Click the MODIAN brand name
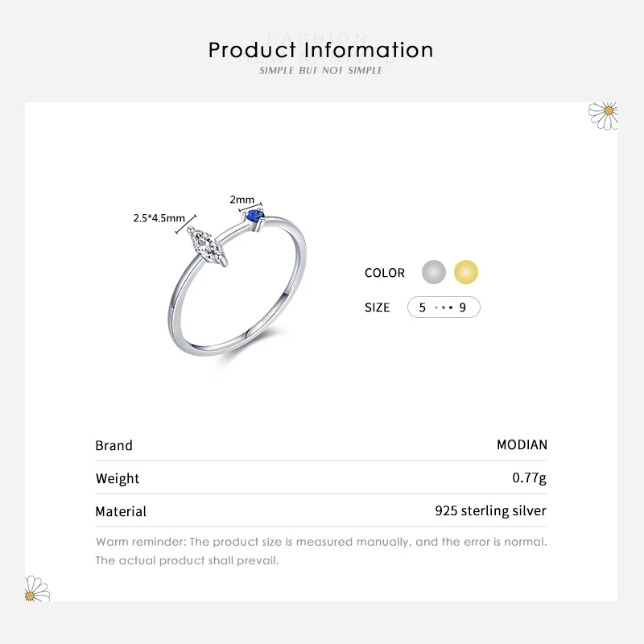The width and height of the screenshot is (644, 644). click(522, 445)
